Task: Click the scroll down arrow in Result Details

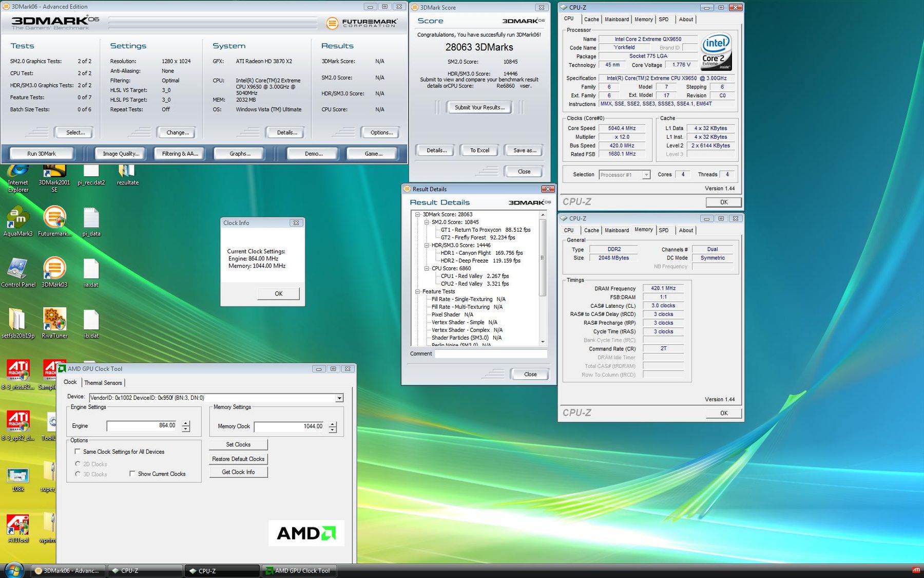Action: pyautogui.click(x=543, y=342)
